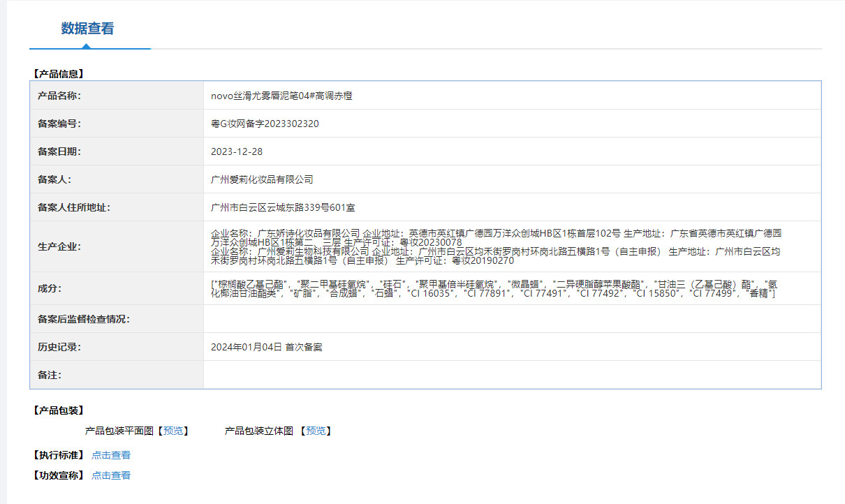Click the 备案人： label cell

pyautogui.click(x=117, y=179)
